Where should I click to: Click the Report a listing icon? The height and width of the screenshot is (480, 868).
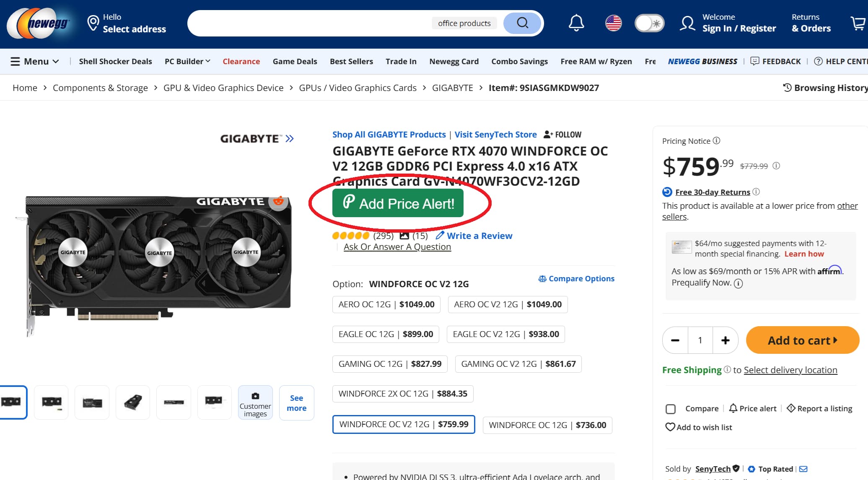pyautogui.click(x=791, y=408)
